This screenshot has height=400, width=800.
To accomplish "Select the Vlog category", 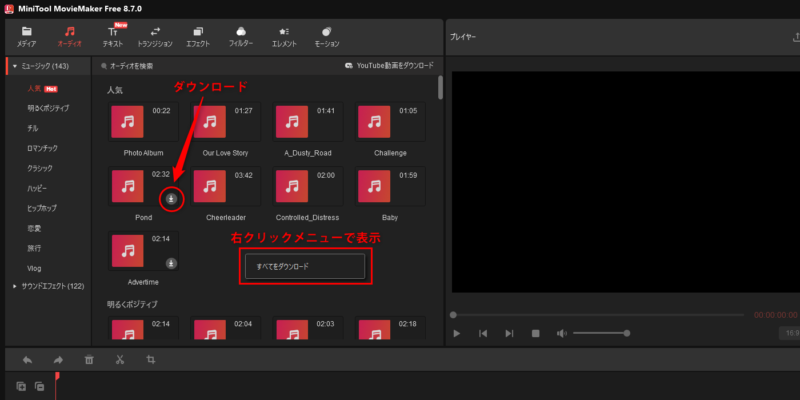I will [34, 268].
